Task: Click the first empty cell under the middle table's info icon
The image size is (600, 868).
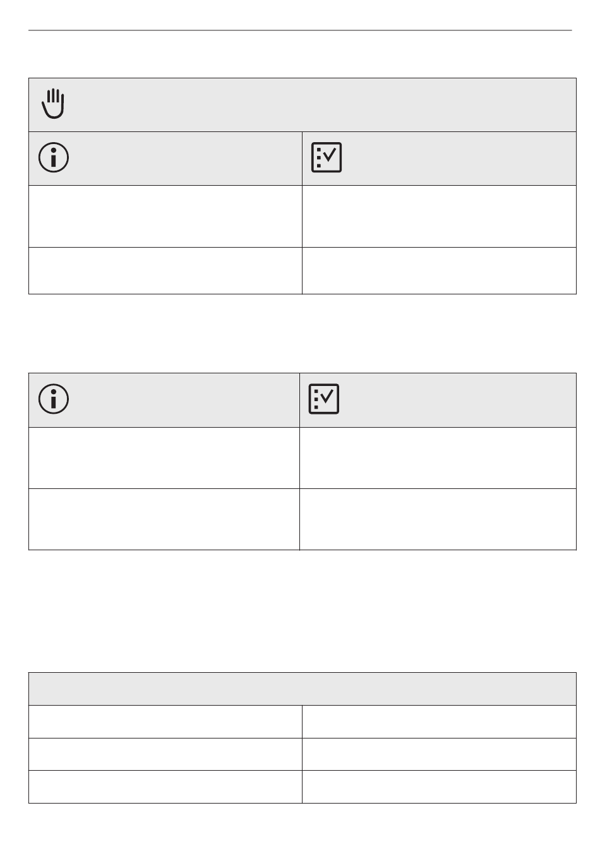Action: (164, 458)
